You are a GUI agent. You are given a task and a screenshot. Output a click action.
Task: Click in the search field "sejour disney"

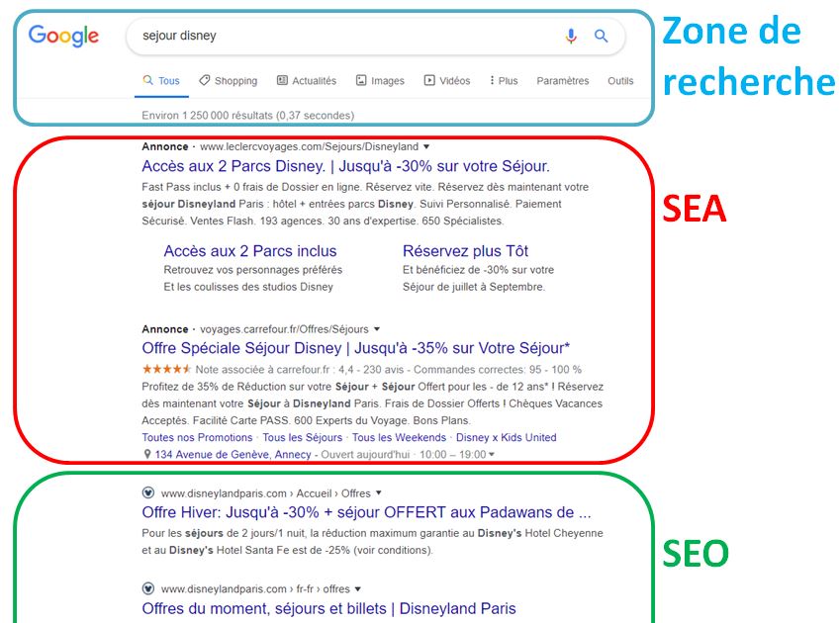pos(343,36)
